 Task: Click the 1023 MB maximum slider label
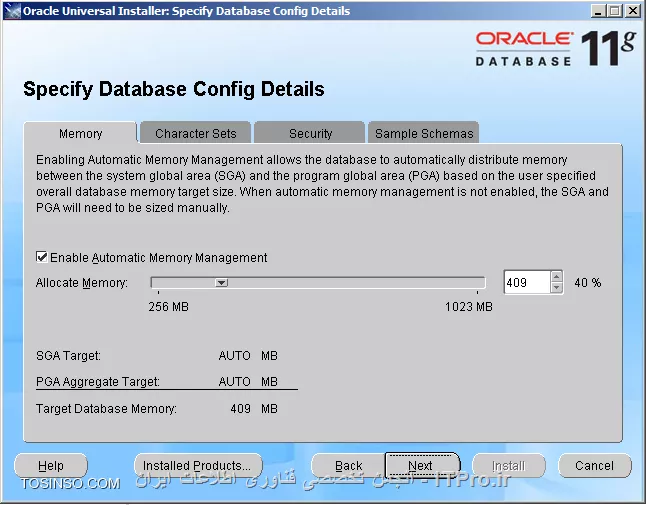click(469, 306)
